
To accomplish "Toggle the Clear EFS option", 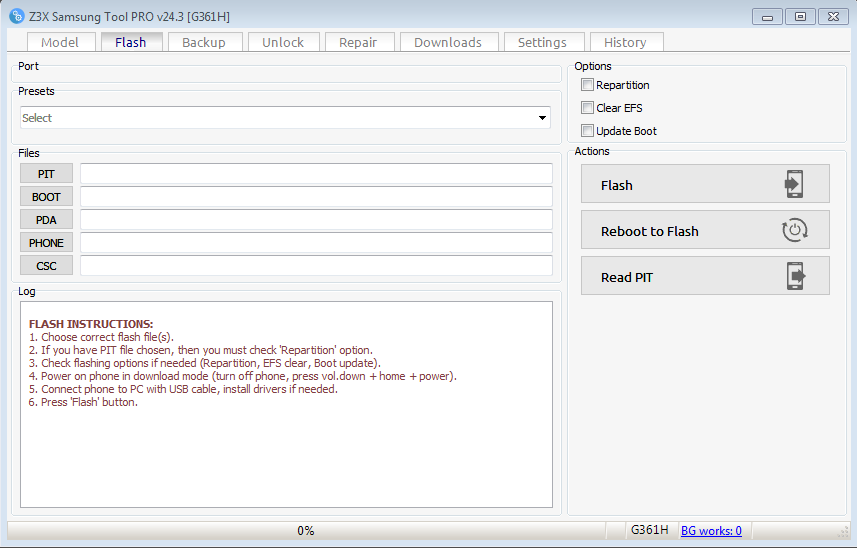I will pos(588,108).
